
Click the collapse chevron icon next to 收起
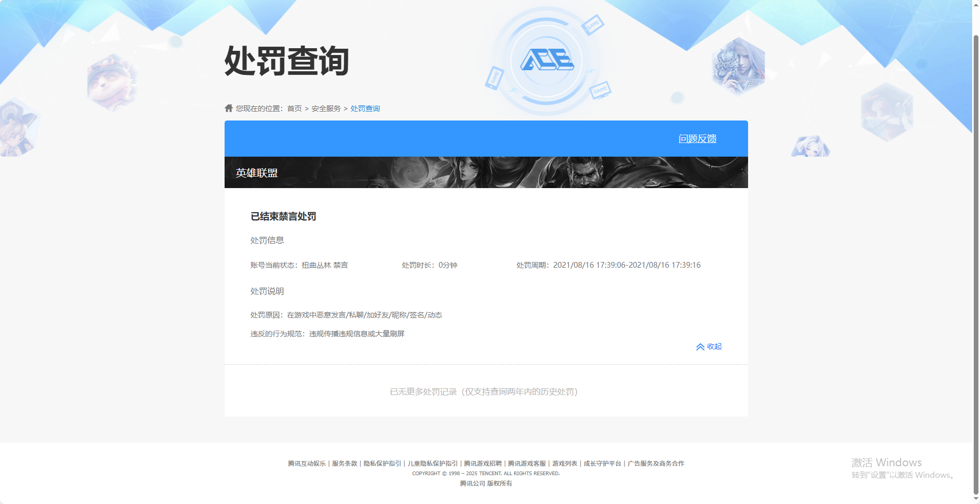click(x=699, y=346)
